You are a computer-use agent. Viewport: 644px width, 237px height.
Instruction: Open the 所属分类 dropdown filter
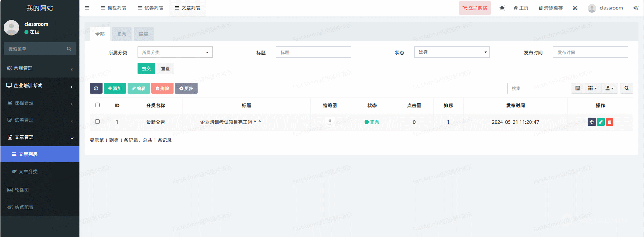point(175,52)
